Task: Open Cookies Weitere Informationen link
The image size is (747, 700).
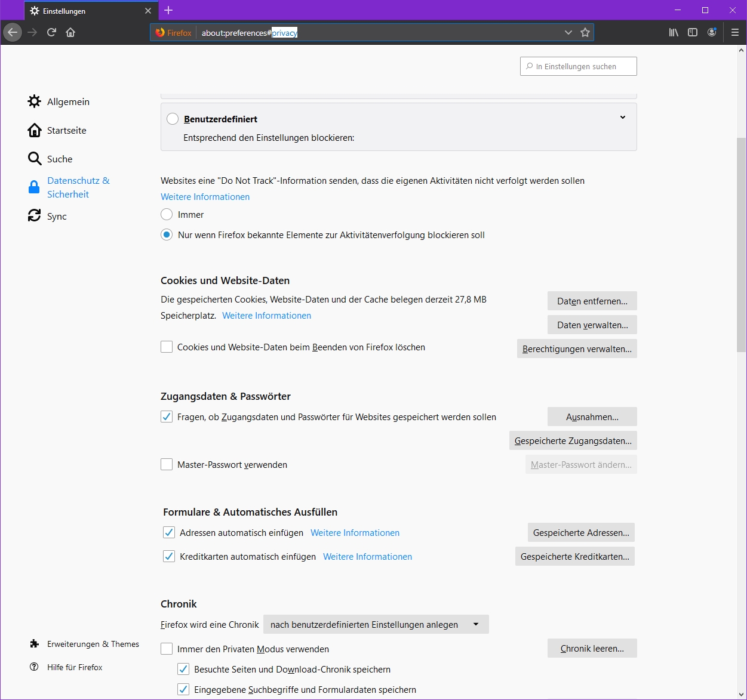Action: pyautogui.click(x=266, y=316)
